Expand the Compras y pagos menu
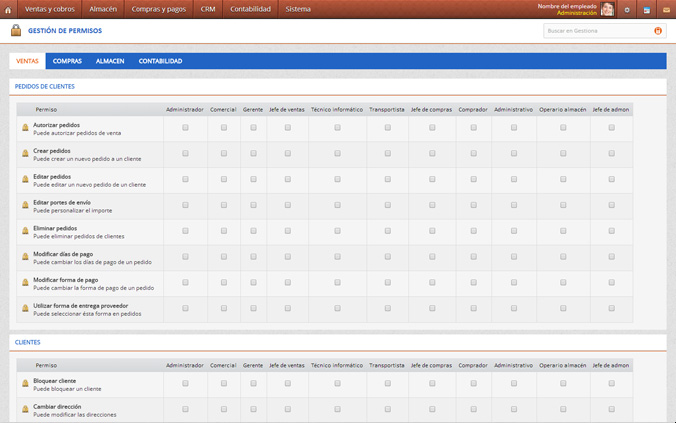 [159, 9]
